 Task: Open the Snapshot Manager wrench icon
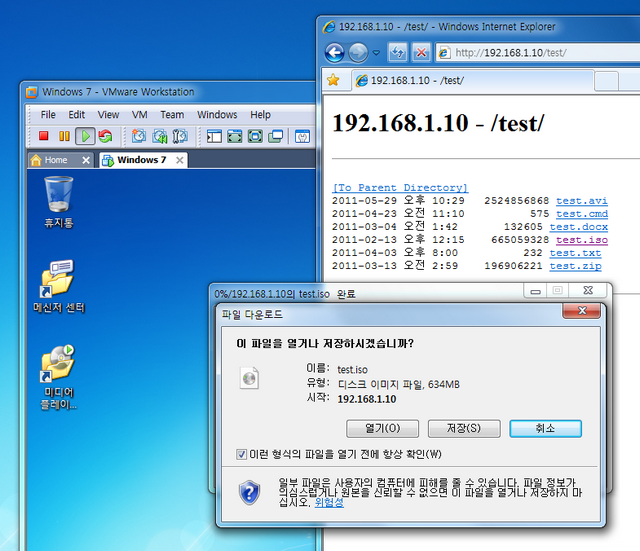tap(180, 136)
